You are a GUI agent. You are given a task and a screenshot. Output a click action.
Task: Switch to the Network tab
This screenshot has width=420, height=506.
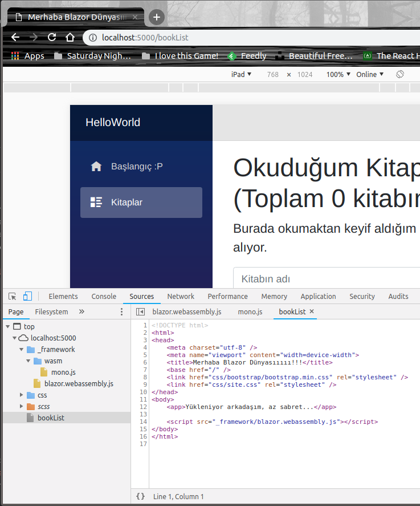tap(181, 296)
